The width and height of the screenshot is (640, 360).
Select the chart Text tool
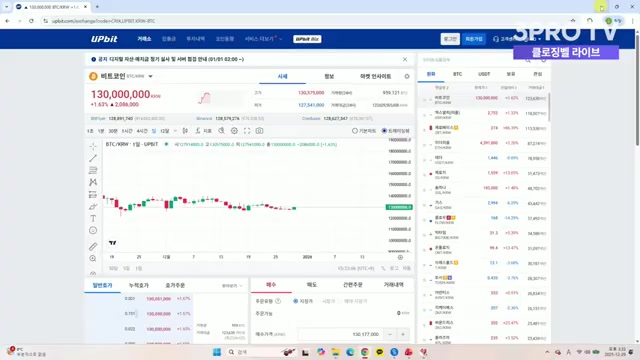pos(93,218)
